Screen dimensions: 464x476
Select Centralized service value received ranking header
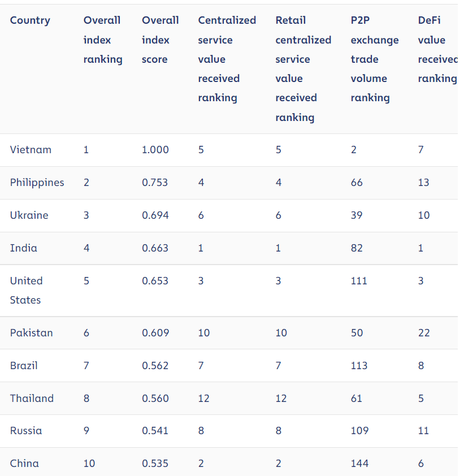(x=227, y=59)
